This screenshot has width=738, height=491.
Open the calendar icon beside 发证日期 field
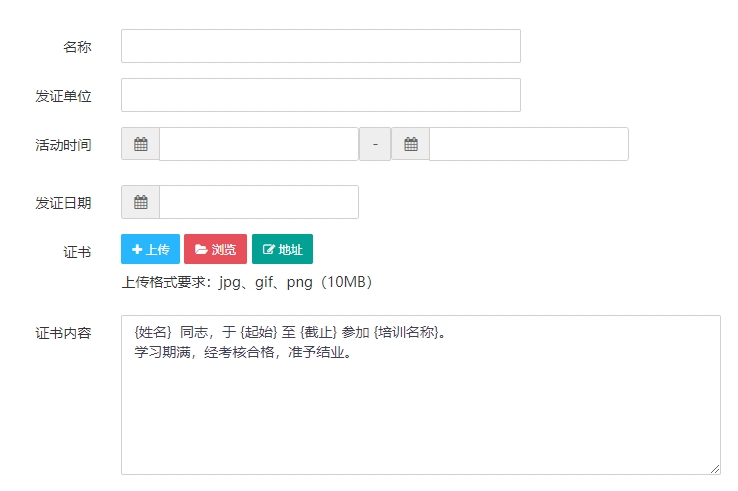point(140,202)
